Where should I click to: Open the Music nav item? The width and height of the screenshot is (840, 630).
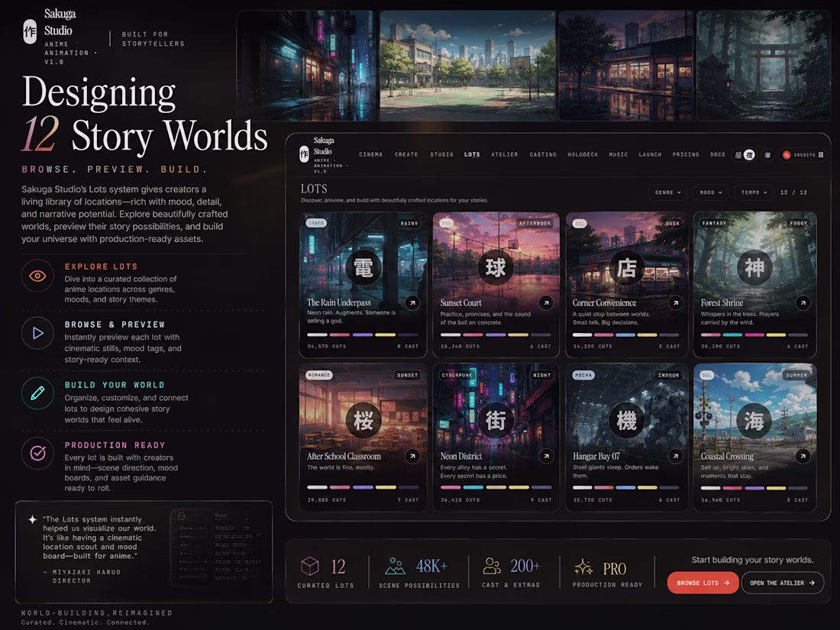(x=619, y=155)
